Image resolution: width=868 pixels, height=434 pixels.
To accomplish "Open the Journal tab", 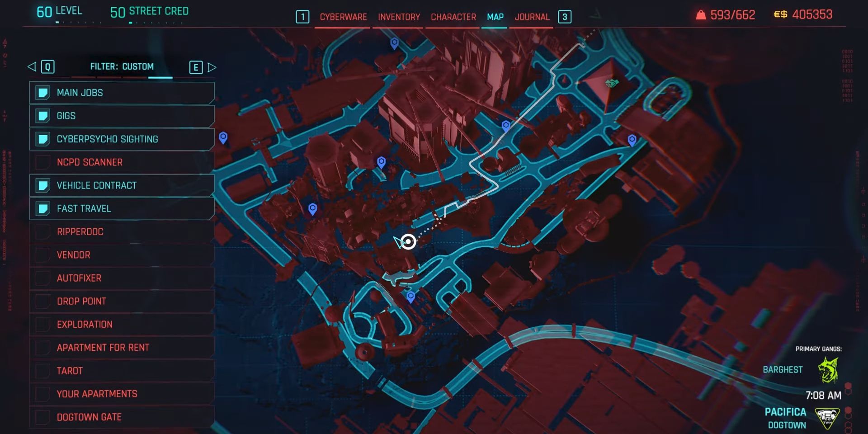I will tap(532, 17).
